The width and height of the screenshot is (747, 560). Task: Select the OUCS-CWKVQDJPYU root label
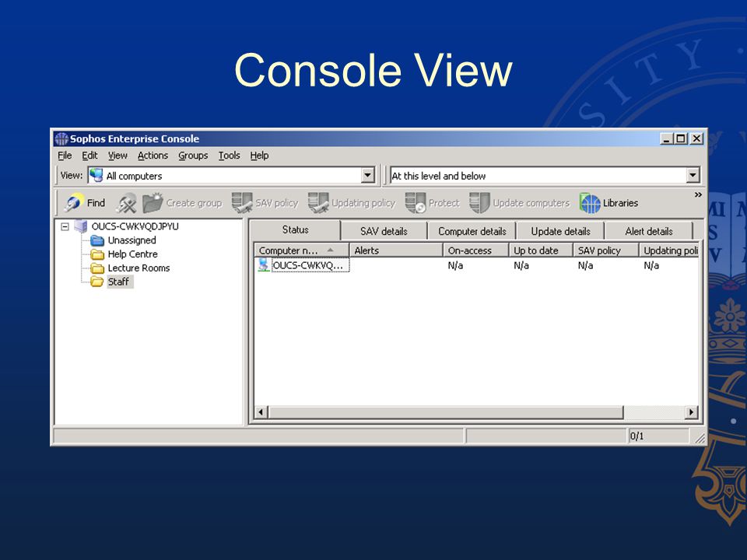point(135,226)
